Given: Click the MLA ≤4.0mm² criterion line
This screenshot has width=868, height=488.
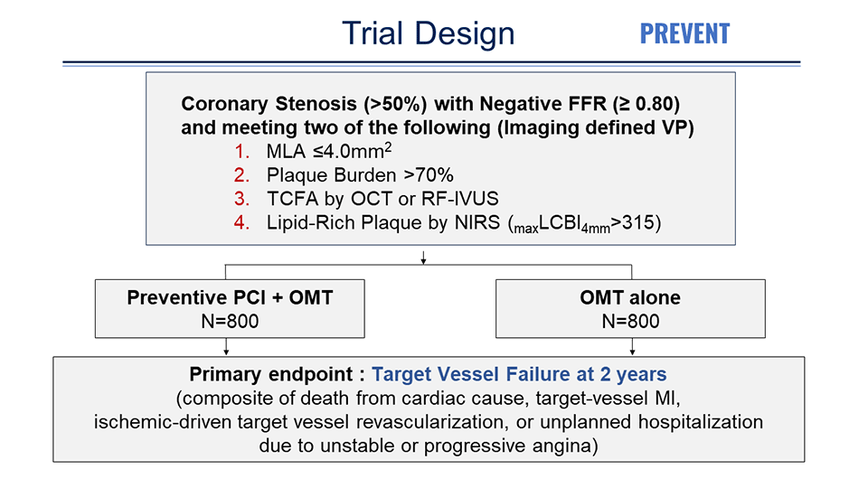Looking at the screenshot, I should tap(329, 151).
